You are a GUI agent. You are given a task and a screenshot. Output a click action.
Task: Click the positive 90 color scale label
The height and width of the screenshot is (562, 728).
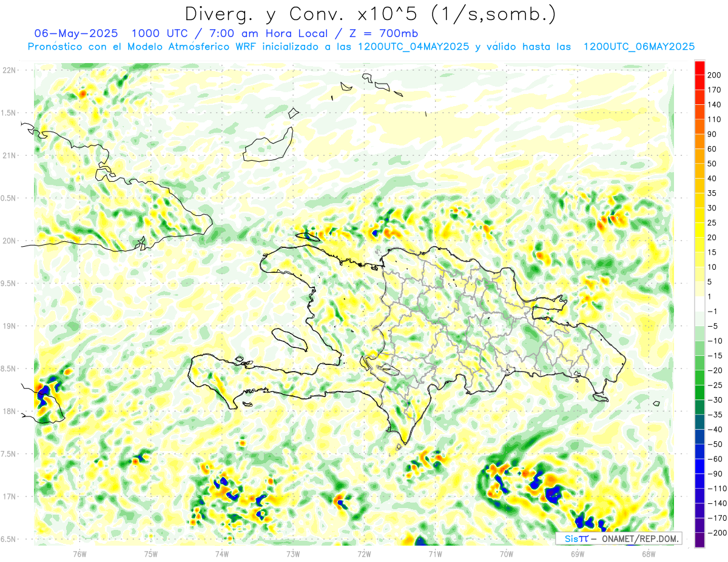coord(712,134)
